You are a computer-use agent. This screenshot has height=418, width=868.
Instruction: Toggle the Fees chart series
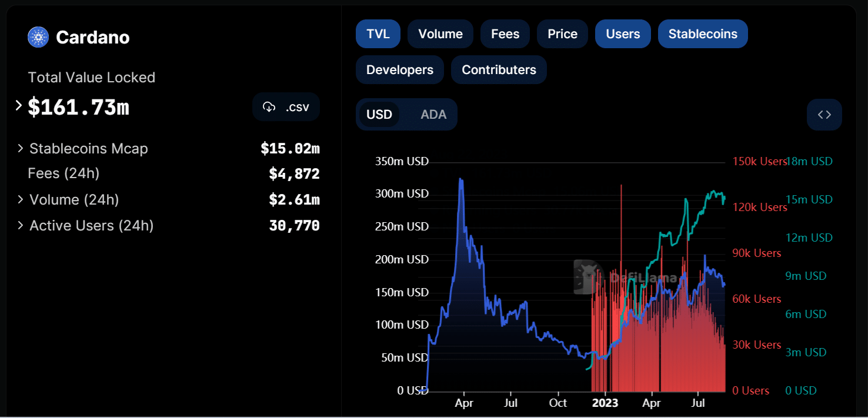point(505,34)
